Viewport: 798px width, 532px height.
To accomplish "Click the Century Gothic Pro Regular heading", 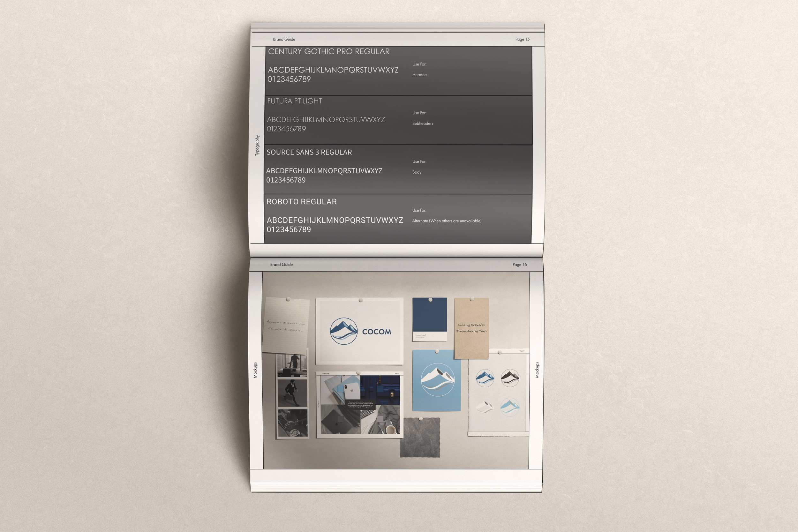I will pyautogui.click(x=328, y=52).
